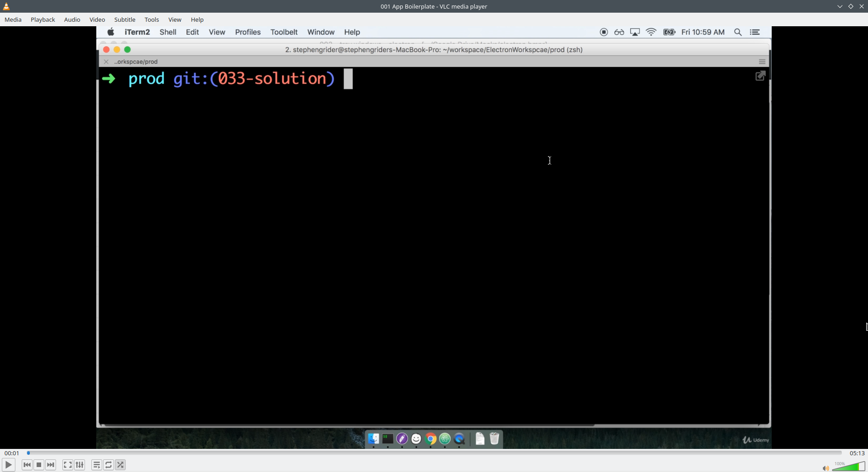
Task: Click the iTerm window title text
Action: click(434, 50)
